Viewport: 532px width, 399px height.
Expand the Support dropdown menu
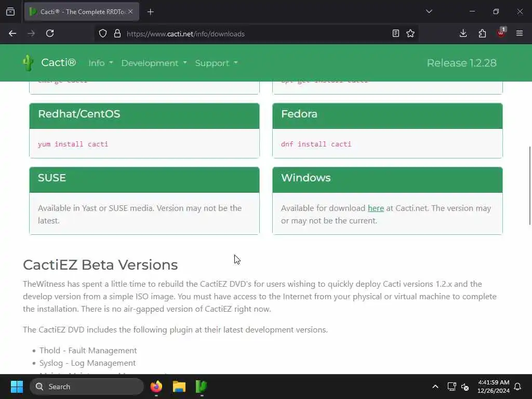tap(217, 63)
